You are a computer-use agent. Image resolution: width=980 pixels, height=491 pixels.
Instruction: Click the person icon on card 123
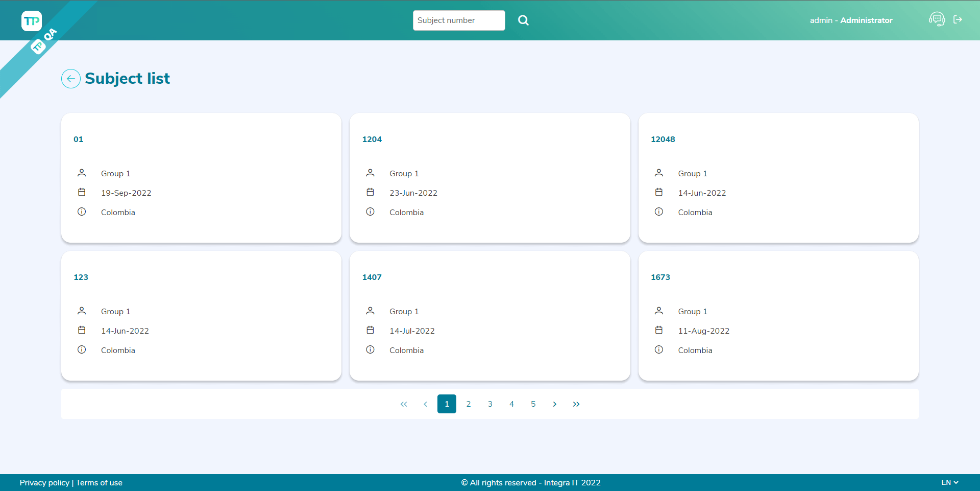click(x=82, y=311)
